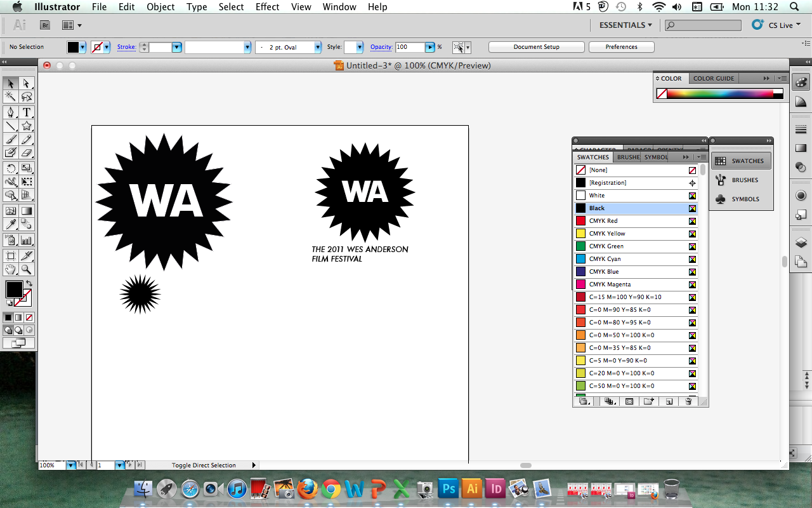The height and width of the screenshot is (508, 812).
Task: Select the Eraser tool
Action: (x=27, y=152)
